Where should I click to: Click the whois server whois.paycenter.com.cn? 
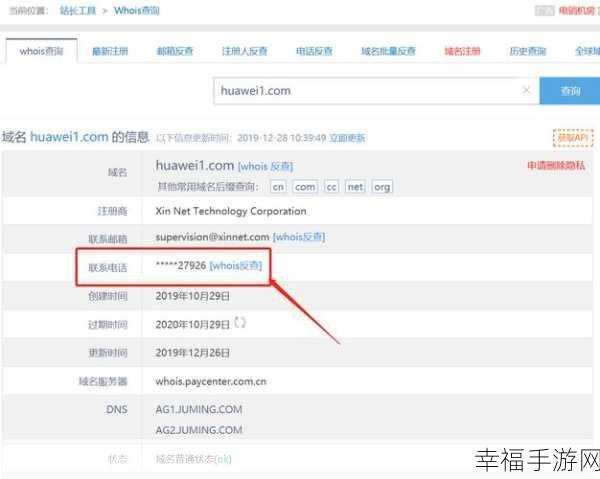[x=211, y=381]
